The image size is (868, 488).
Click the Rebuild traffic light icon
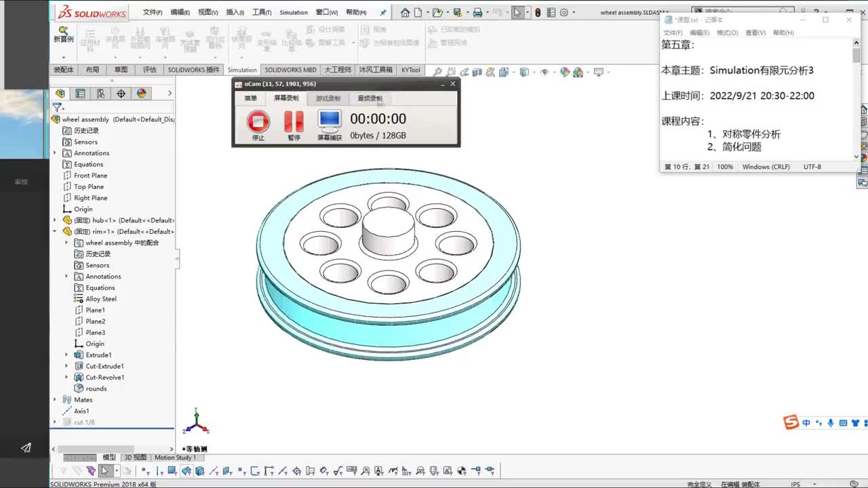click(x=538, y=12)
